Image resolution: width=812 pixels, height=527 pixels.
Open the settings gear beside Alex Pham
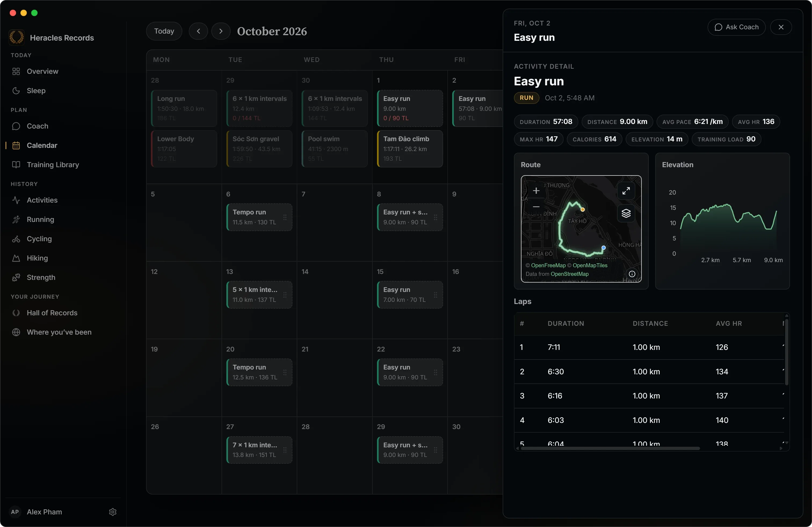pos(113,512)
